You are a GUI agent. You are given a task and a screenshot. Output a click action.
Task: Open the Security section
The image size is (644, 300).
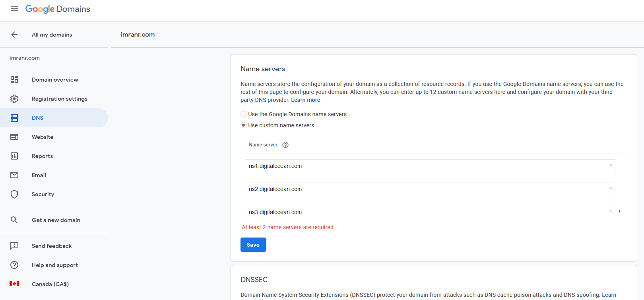[43, 194]
